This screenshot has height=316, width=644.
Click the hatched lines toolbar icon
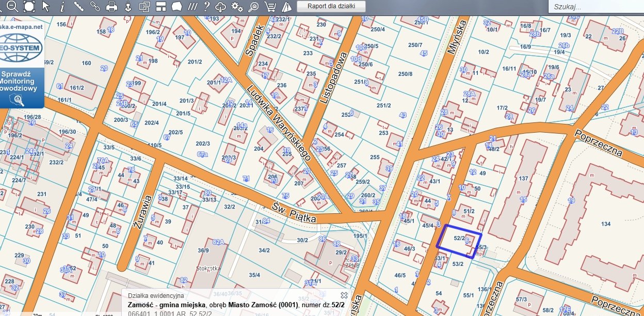pyautogui.click(x=192, y=6)
